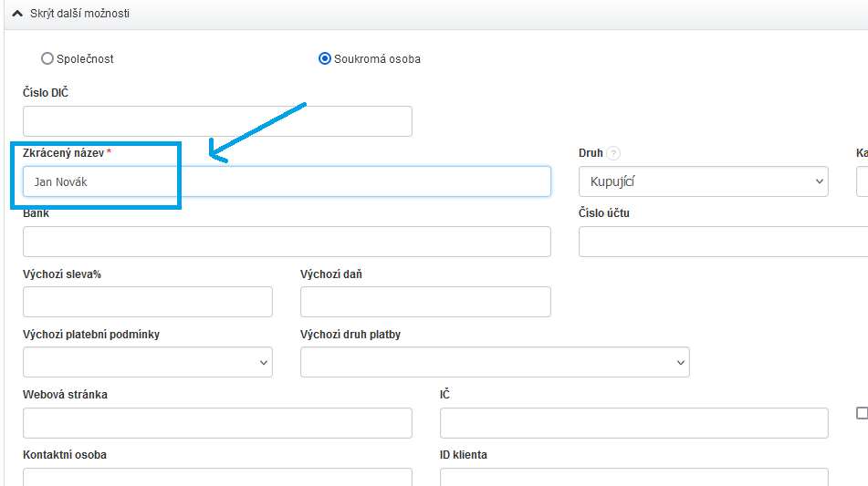Open the Výchozí druh platby dropdown
The width and height of the screenshot is (868, 486).
coord(494,362)
